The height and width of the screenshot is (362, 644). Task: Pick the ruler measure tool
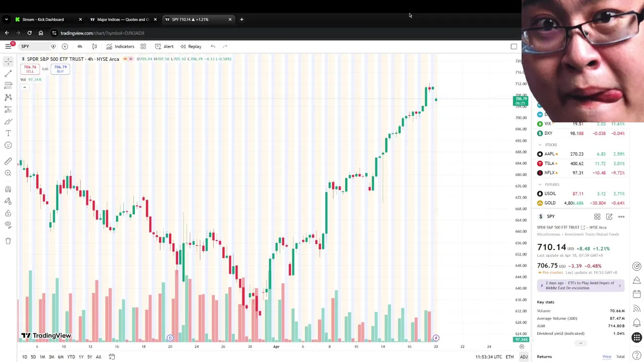[x=8, y=161]
